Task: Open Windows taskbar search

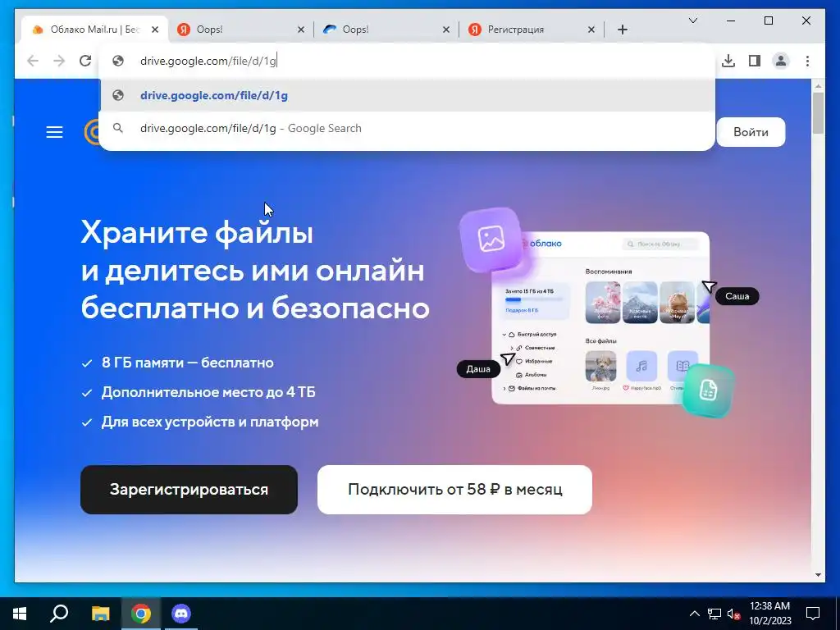Action: tap(59, 614)
